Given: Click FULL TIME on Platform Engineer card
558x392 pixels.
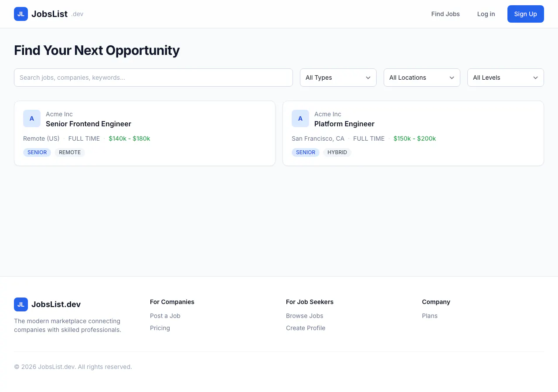Looking at the screenshot, I should pyautogui.click(x=369, y=139).
